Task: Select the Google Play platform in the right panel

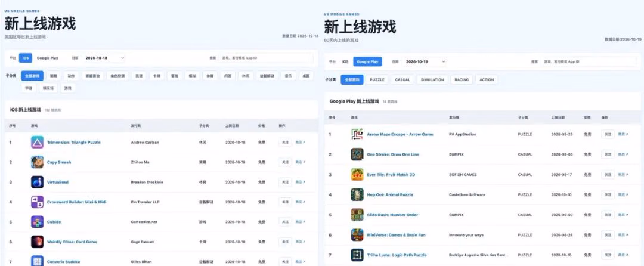Action: tap(367, 61)
